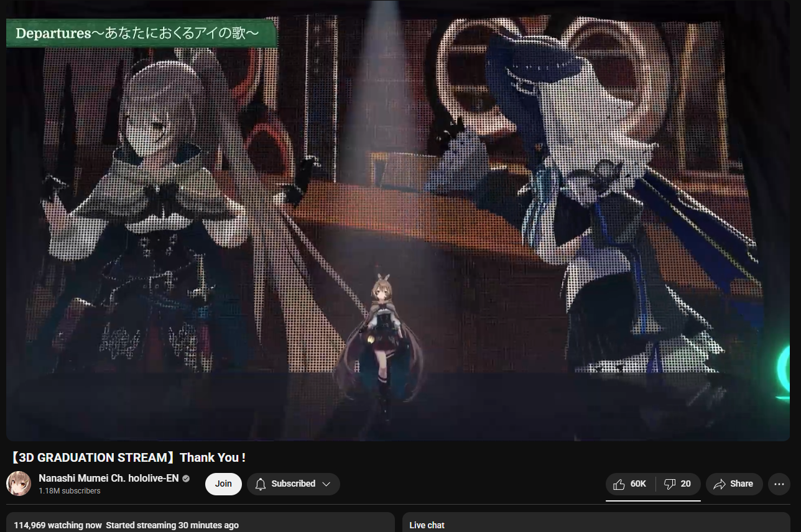Click the video player to pause stream

pos(398,221)
